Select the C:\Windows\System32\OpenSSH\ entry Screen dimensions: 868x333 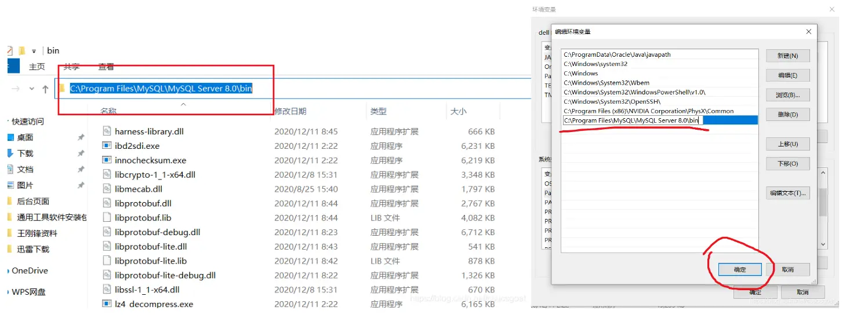point(660,101)
